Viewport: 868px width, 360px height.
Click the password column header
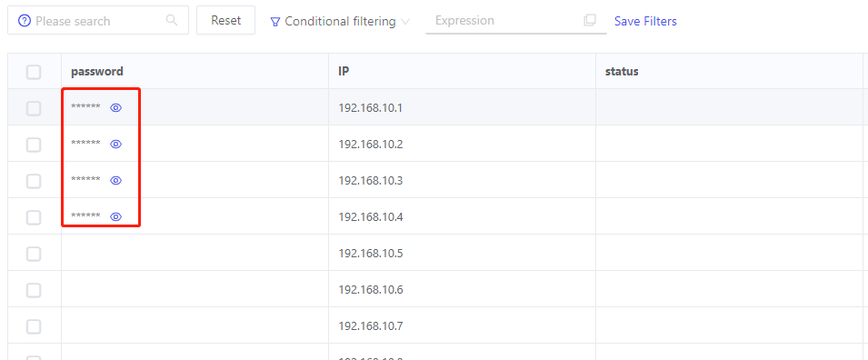point(97,72)
